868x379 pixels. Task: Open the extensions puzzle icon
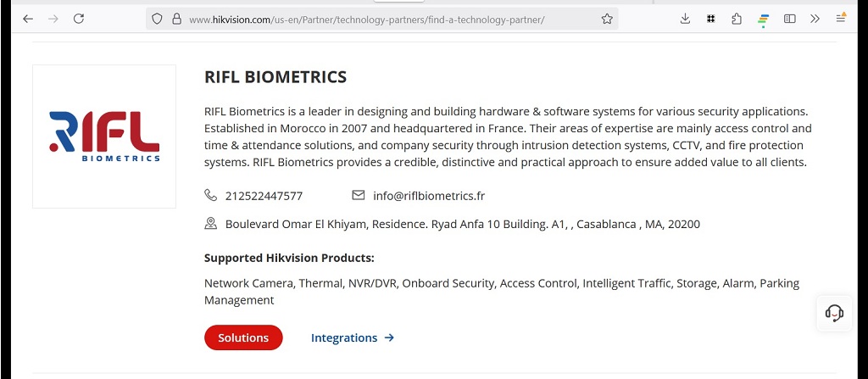(x=736, y=19)
